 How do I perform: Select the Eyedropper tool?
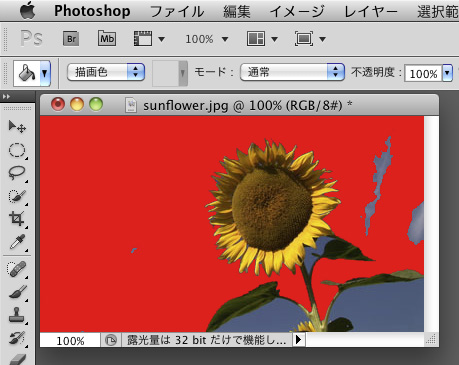17,242
